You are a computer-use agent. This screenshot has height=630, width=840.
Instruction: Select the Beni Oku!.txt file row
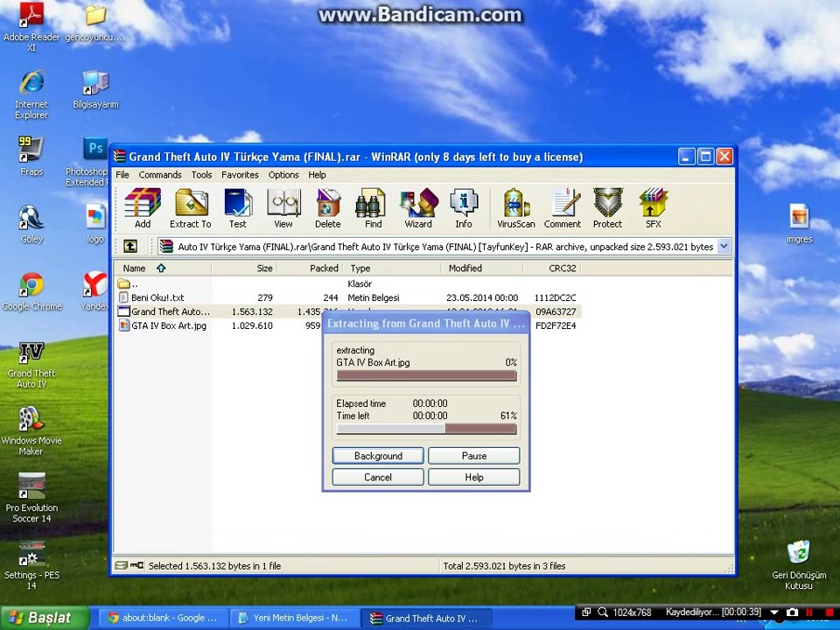point(348,297)
